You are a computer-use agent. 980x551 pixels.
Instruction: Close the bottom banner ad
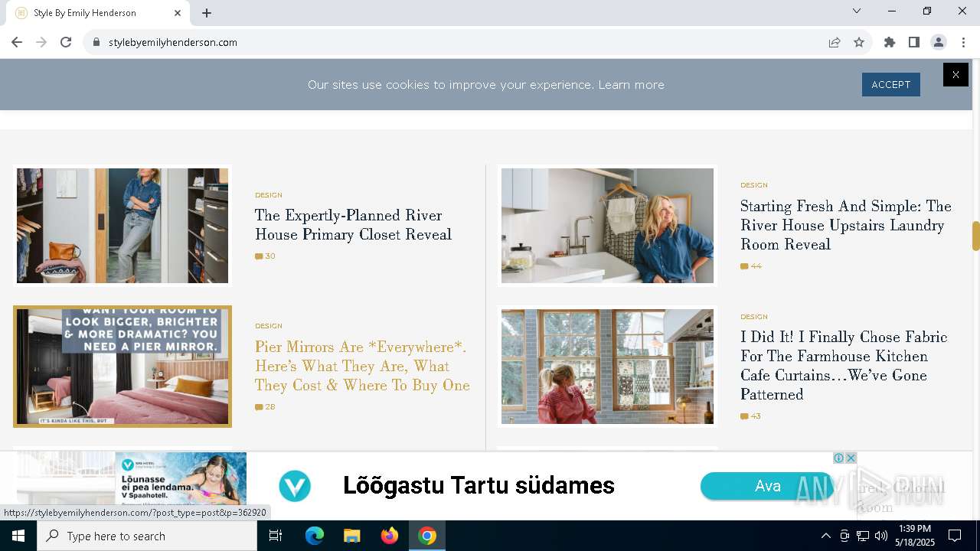(851, 458)
